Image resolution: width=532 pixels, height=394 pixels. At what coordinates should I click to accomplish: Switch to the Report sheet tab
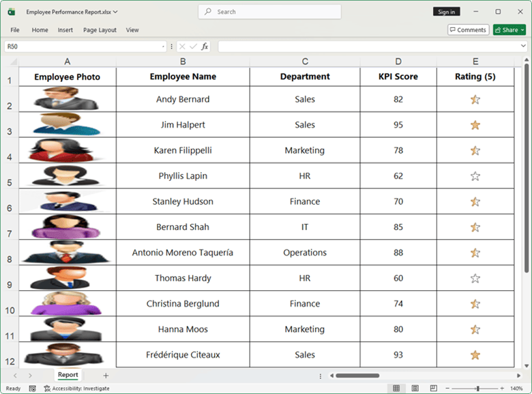click(68, 375)
